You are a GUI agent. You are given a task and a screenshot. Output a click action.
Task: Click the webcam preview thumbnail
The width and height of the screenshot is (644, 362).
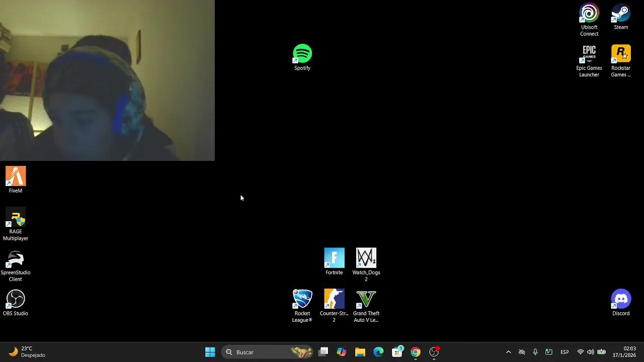107,80
